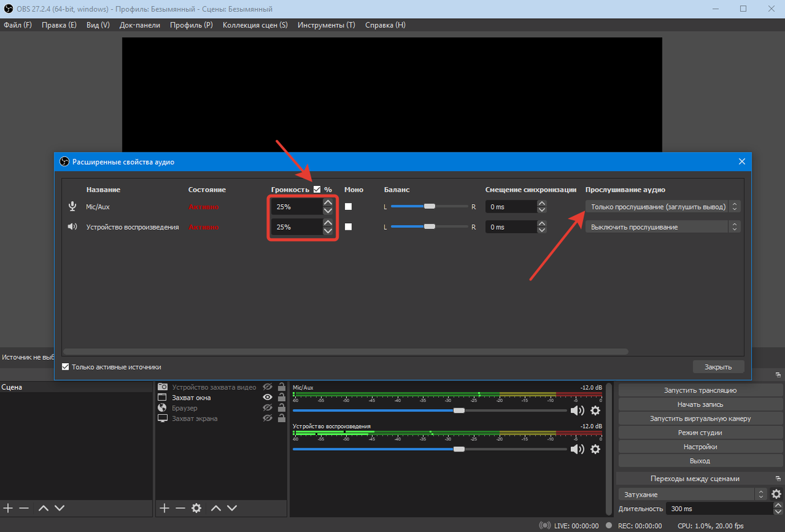Click the remove scene minus icon
The height and width of the screenshot is (532, 785).
point(24,508)
